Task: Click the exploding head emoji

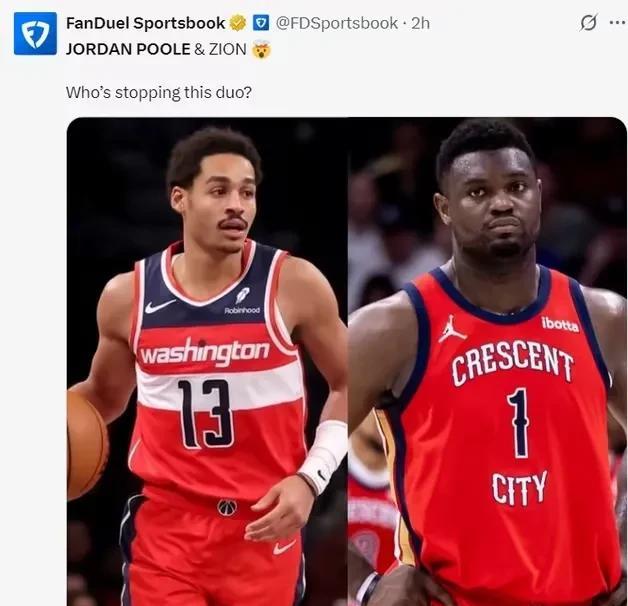Action: pyautogui.click(x=261, y=50)
